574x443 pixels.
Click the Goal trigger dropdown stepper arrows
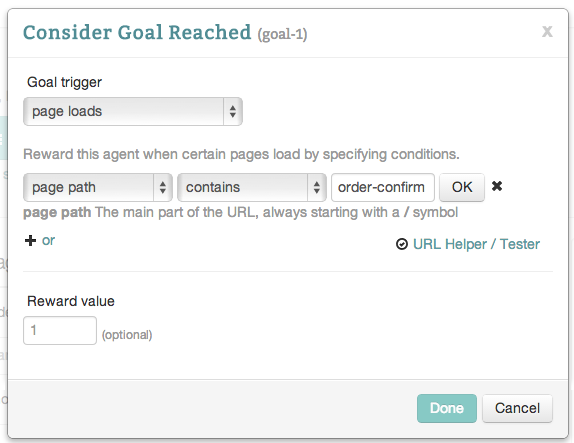point(233,111)
